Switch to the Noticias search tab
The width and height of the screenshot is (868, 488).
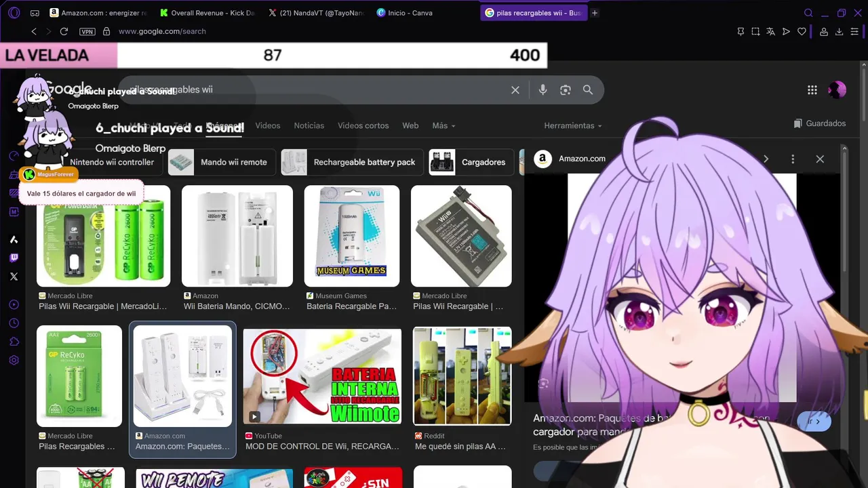(309, 125)
